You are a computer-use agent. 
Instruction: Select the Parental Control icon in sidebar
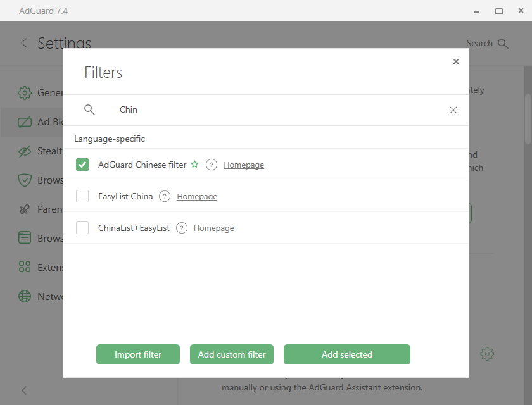click(x=25, y=209)
